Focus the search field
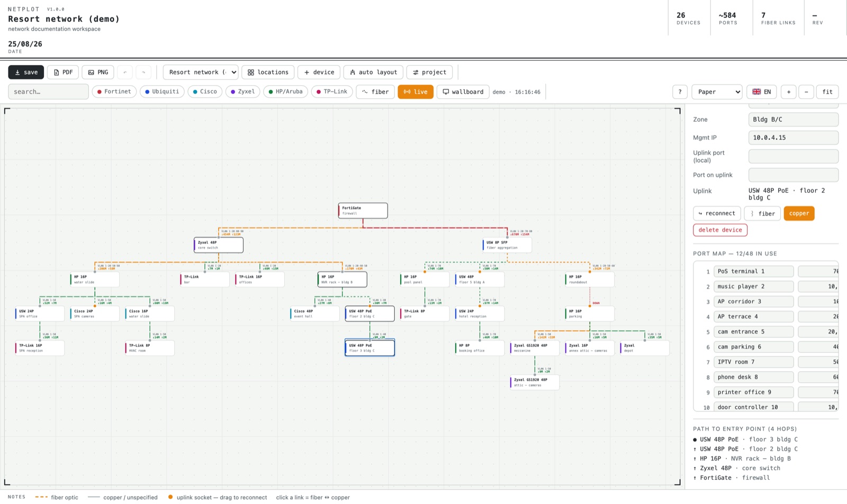The height and width of the screenshot is (504, 847). pos(48,92)
